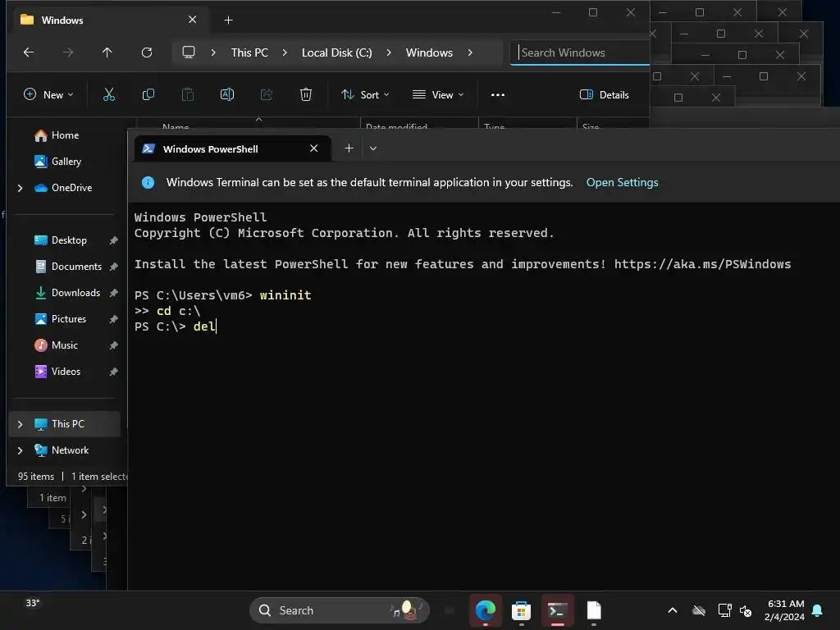Open Home in the navigation pane
This screenshot has width=840, height=630.
[57, 135]
